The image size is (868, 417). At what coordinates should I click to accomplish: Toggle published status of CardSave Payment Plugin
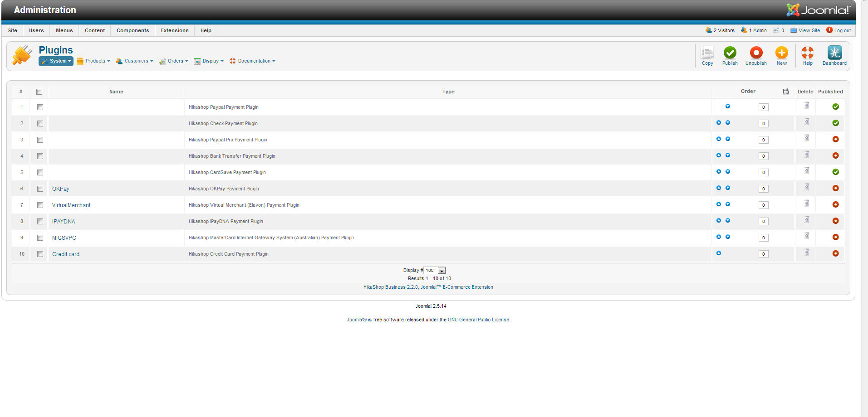coord(835,172)
